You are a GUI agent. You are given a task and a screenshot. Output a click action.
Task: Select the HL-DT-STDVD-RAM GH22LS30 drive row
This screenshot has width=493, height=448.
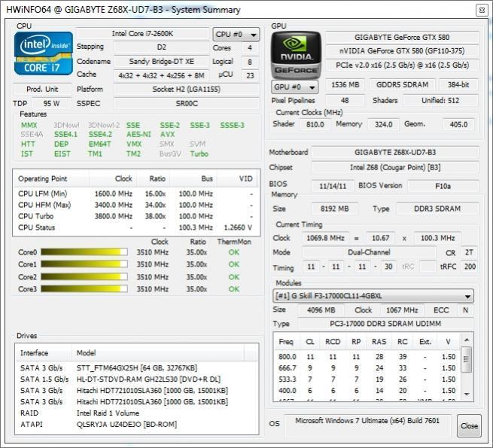click(x=136, y=379)
